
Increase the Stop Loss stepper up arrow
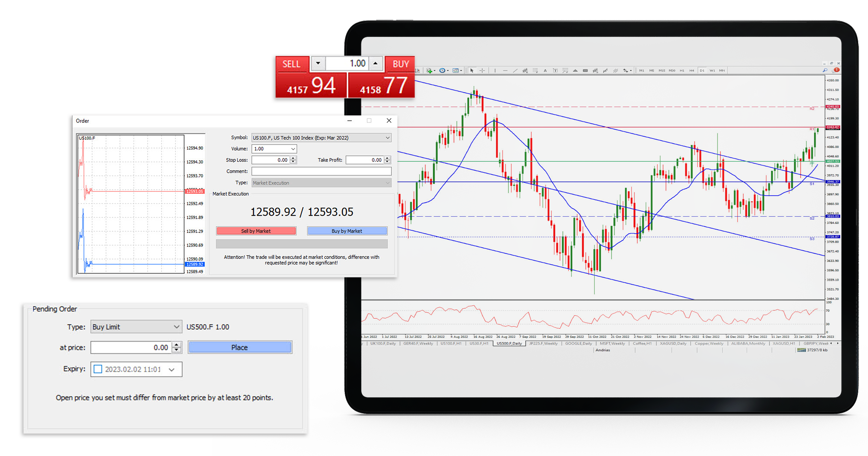(x=293, y=158)
